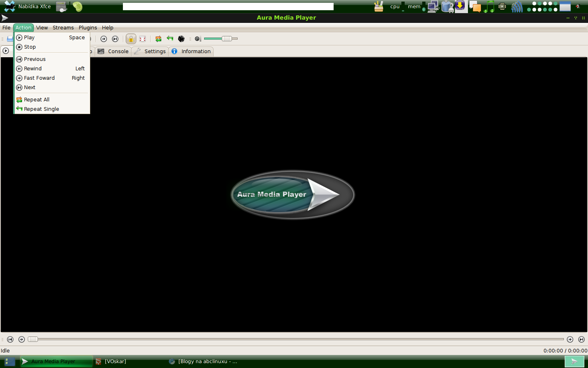The width and height of the screenshot is (588, 368).
Task: Toggle the Repeat All toolbar icon
Action: (x=158, y=39)
